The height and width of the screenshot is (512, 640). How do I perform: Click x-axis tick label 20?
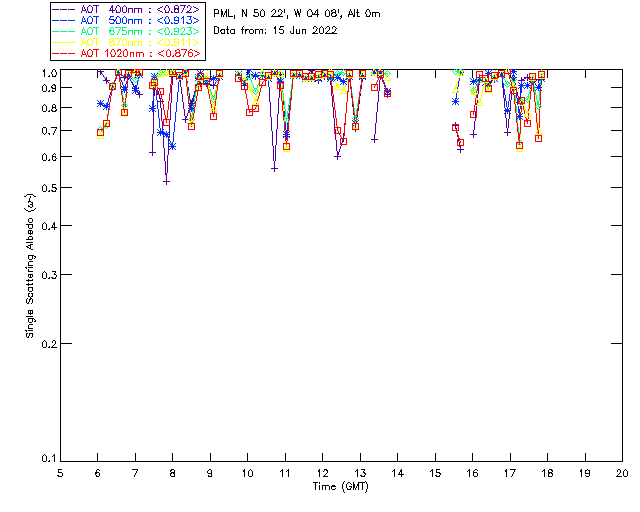622,472
